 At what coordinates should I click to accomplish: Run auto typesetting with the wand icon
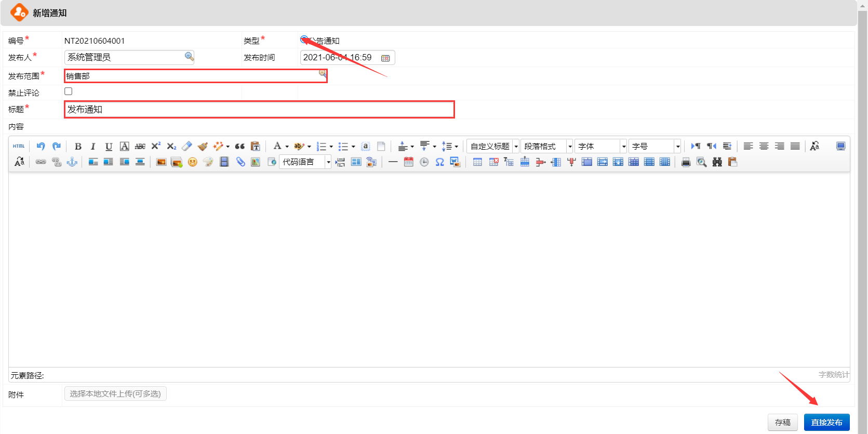tap(218, 146)
